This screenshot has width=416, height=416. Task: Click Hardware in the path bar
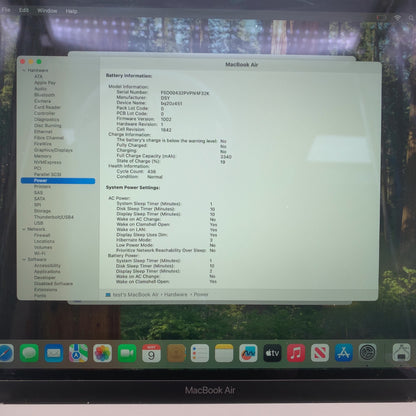click(175, 294)
